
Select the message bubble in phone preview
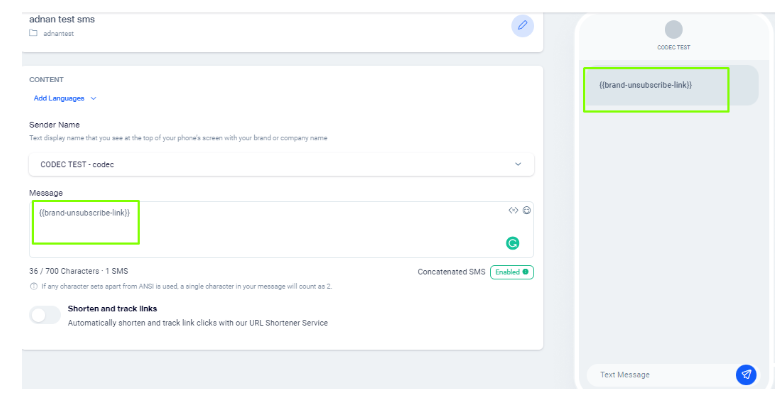[x=655, y=86]
